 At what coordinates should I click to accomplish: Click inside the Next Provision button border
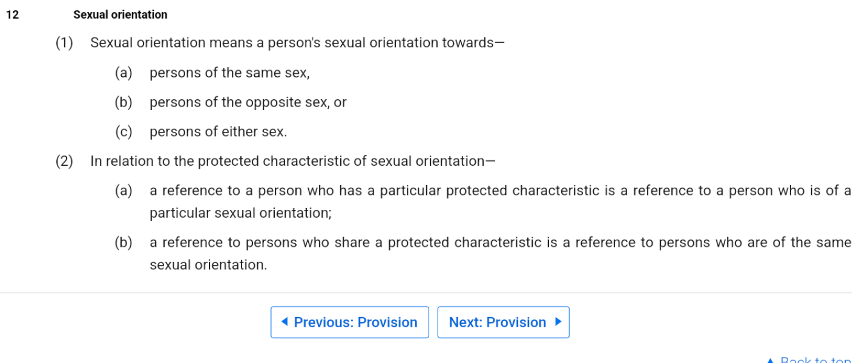[x=503, y=322]
